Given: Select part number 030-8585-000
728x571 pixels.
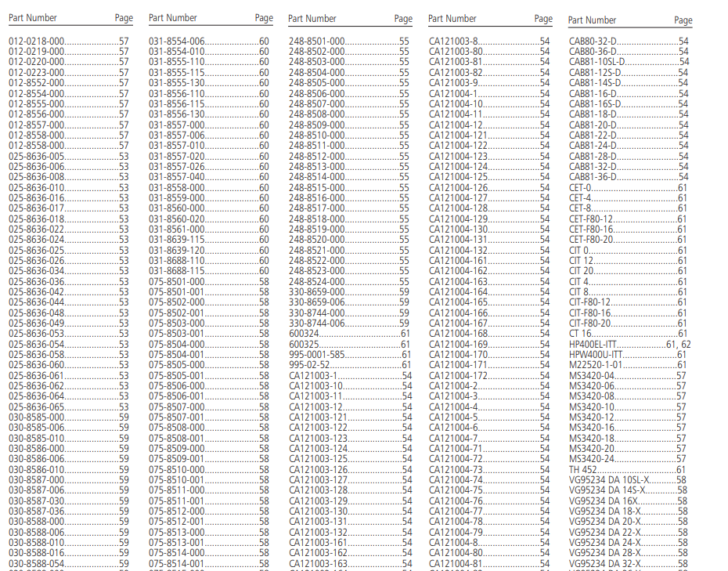Looking at the screenshot, I should 37,417.
